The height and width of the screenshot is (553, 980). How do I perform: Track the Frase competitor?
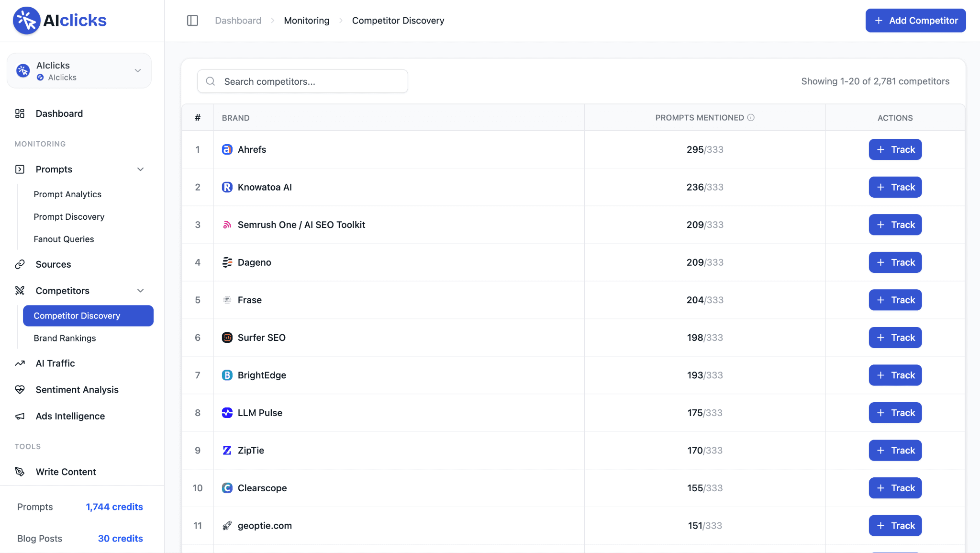click(x=895, y=300)
